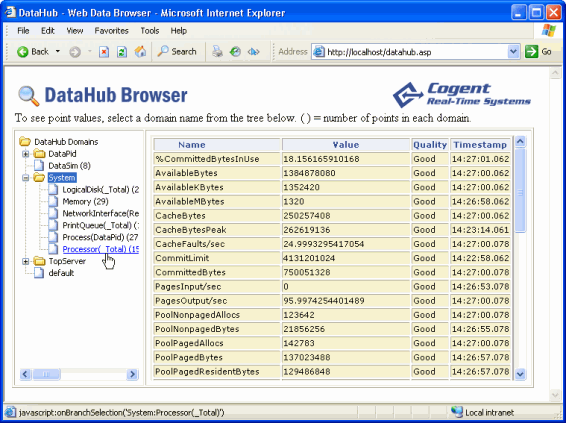Click the data table scrollbar thumb
Screen dimensions: 566x423
coord(520,191)
